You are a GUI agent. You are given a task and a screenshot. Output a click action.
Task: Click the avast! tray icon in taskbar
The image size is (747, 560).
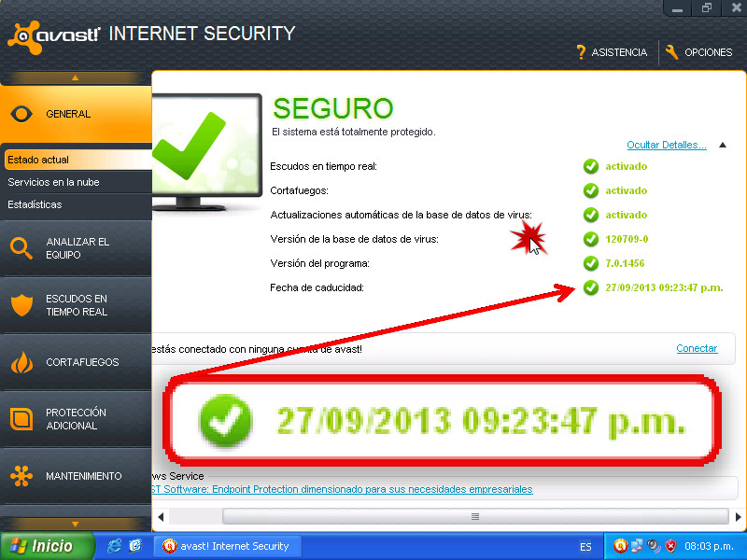620,546
